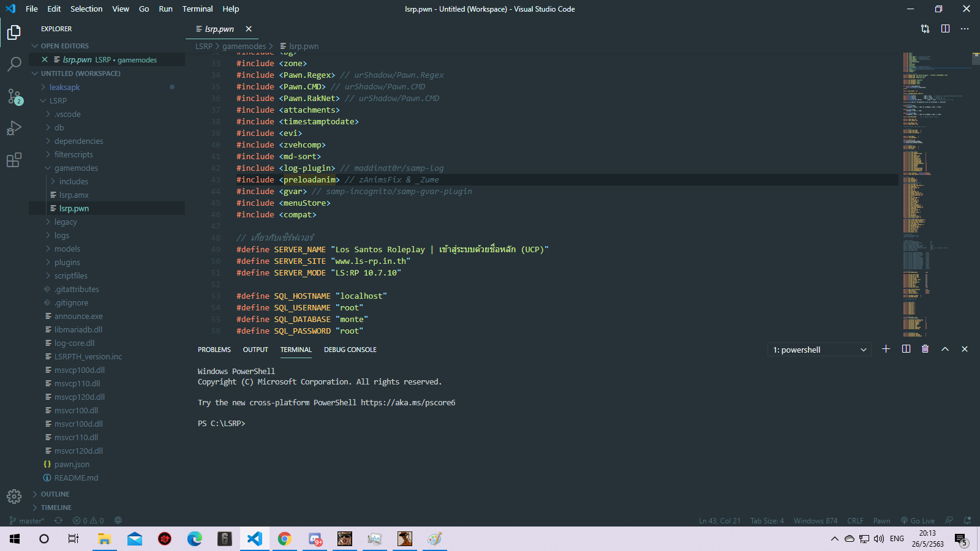This screenshot has width=980, height=551.
Task: Synchronize changes from status bar
Action: tap(58, 521)
